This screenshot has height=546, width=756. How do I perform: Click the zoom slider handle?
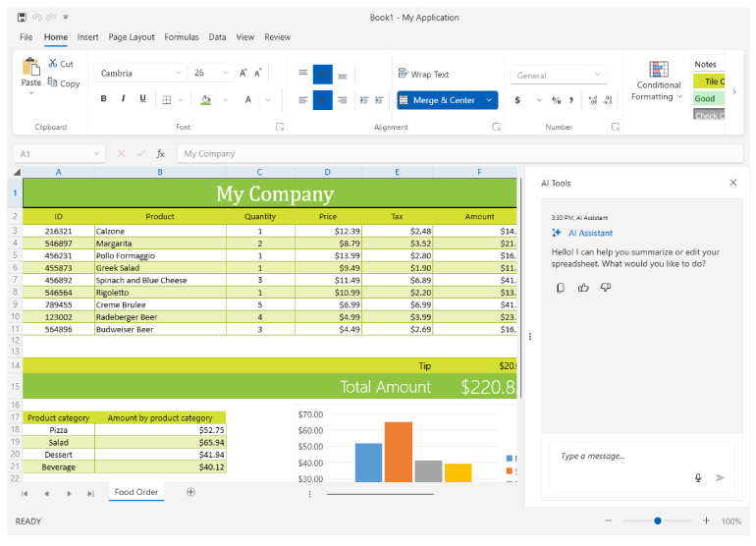pos(657,520)
